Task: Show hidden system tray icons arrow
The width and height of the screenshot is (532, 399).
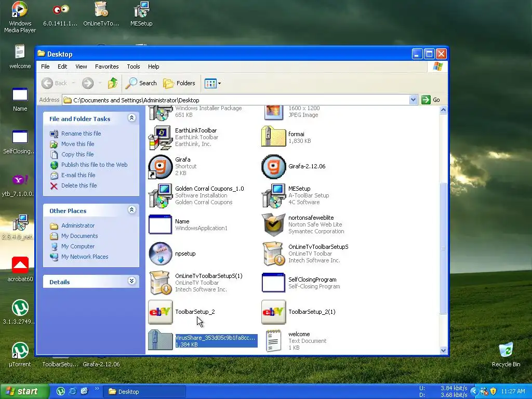Action: pyautogui.click(x=474, y=392)
